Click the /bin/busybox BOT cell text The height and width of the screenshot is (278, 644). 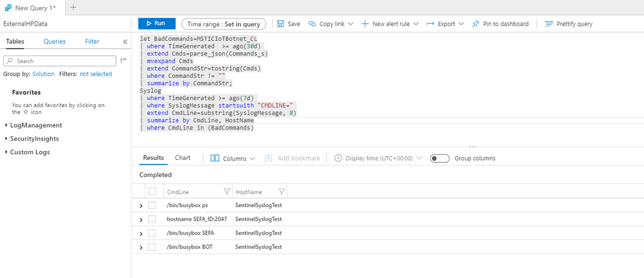coord(190,247)
